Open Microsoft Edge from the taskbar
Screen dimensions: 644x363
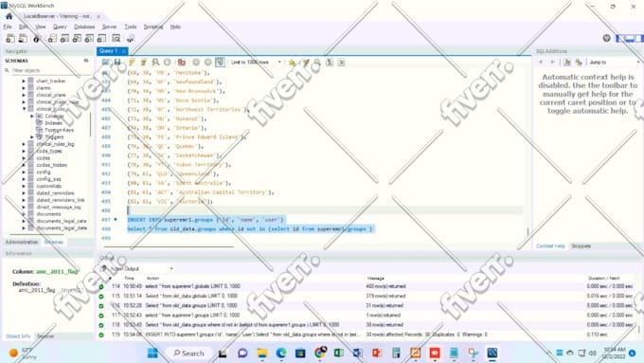(x=281, y=354)
